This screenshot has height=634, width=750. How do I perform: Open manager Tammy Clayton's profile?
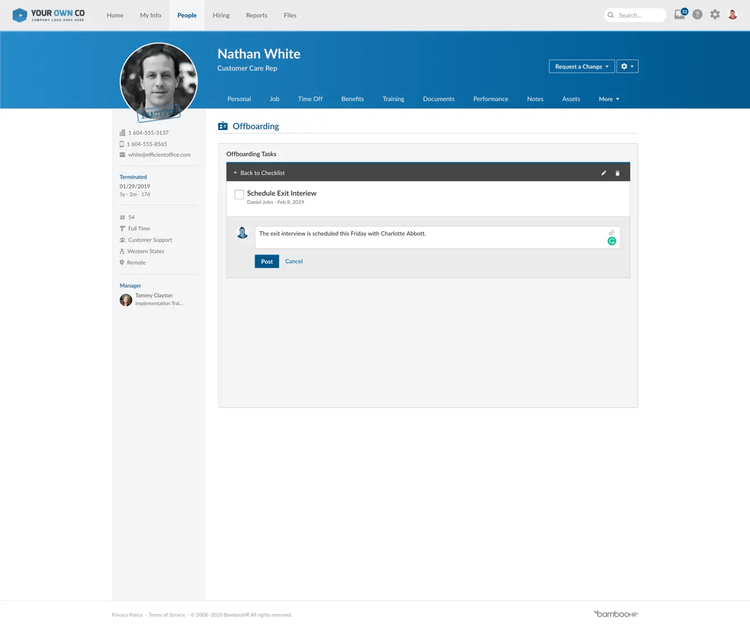click(x=154, y=296)
